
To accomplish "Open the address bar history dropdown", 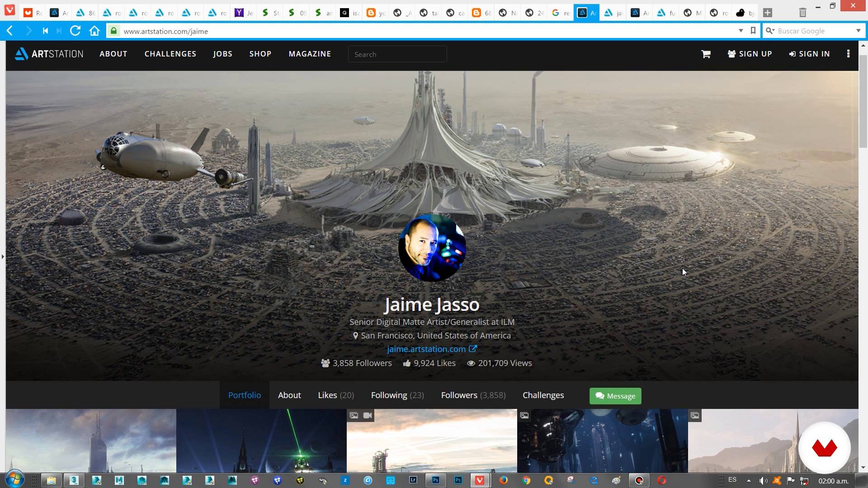I will click(741, 31).
